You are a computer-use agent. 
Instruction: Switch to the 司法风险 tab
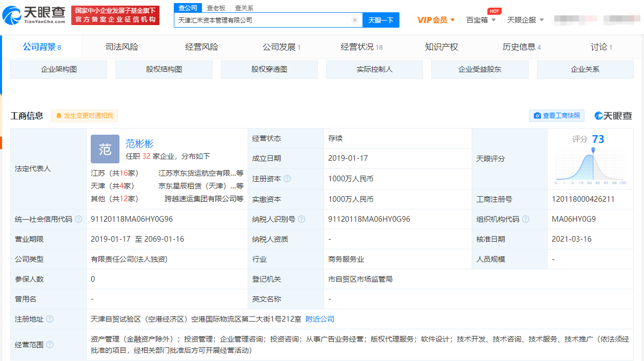click(122, 47)
